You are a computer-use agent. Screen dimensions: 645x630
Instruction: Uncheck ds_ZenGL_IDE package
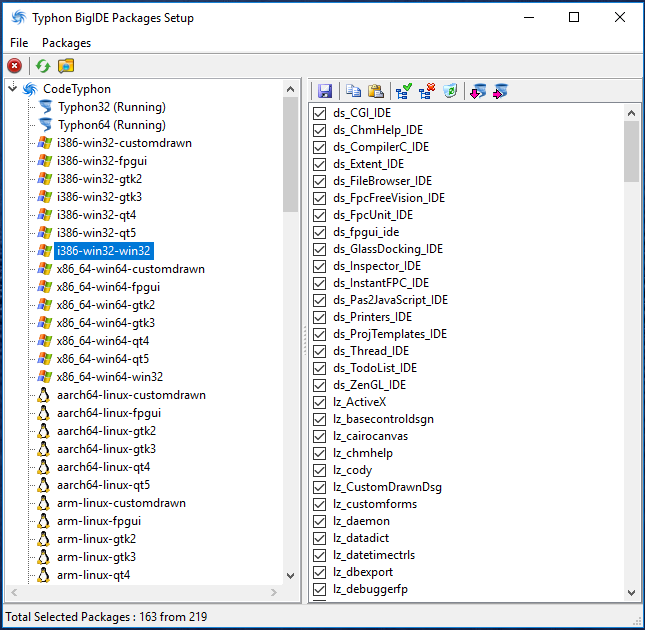[x=320, y=385]
